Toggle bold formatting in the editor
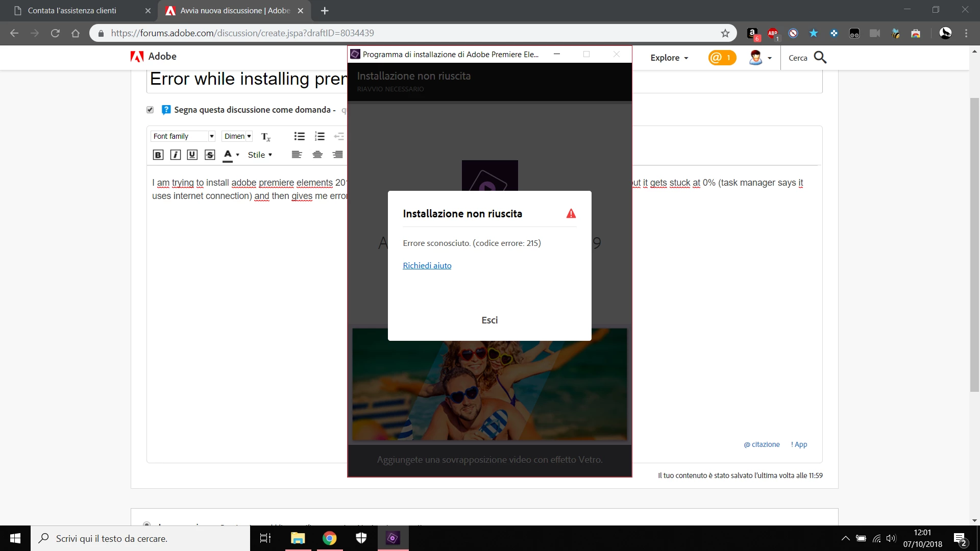Viewport: 980px width, 551px height. pos(158,155)
